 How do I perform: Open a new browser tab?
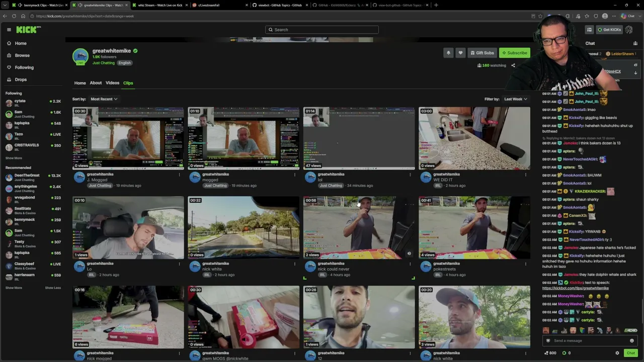coord(436,5)
